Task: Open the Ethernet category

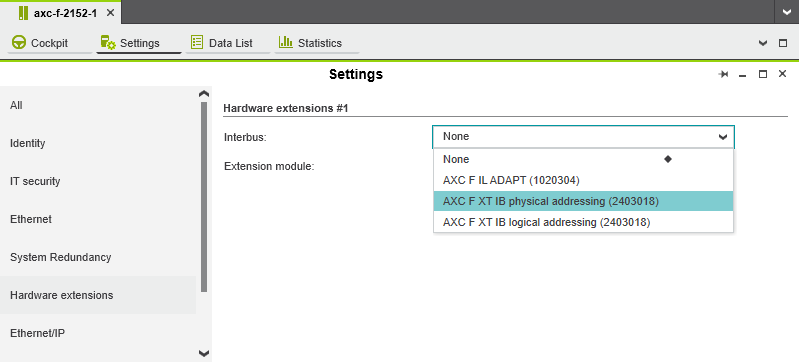Action: tap(98, 219)
